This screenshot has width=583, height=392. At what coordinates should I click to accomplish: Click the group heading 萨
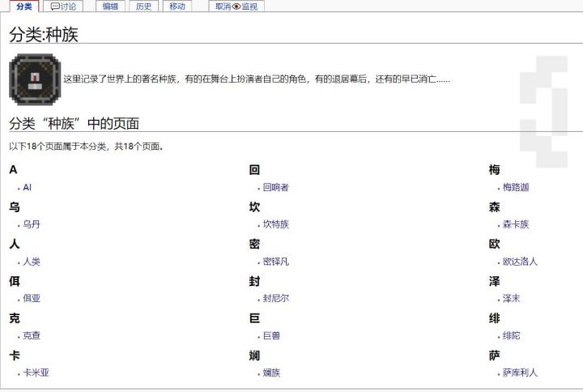(x=494, y=356)
